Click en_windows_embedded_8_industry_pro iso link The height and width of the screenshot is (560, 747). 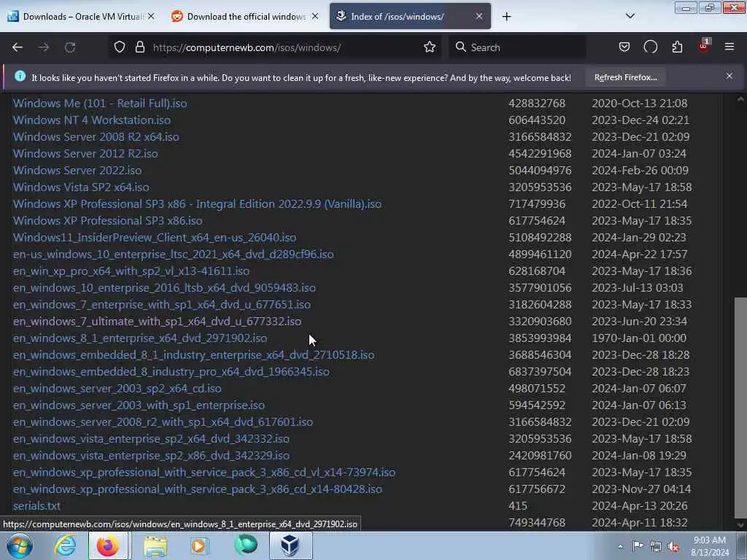171,372
